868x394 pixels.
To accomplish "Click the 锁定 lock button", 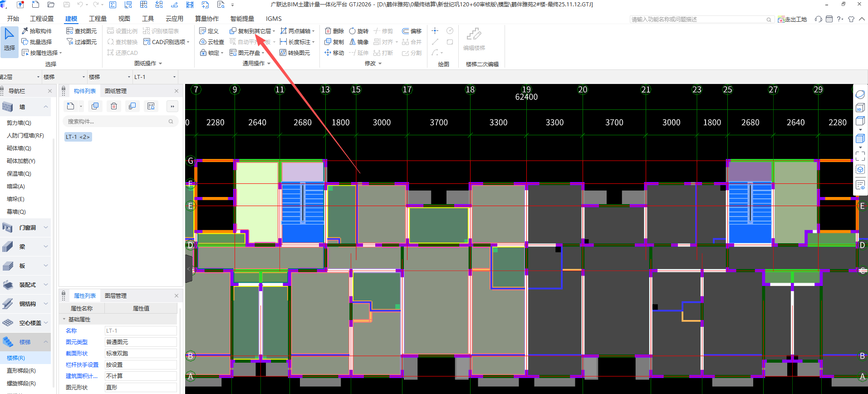I will [x=212, y=53].
